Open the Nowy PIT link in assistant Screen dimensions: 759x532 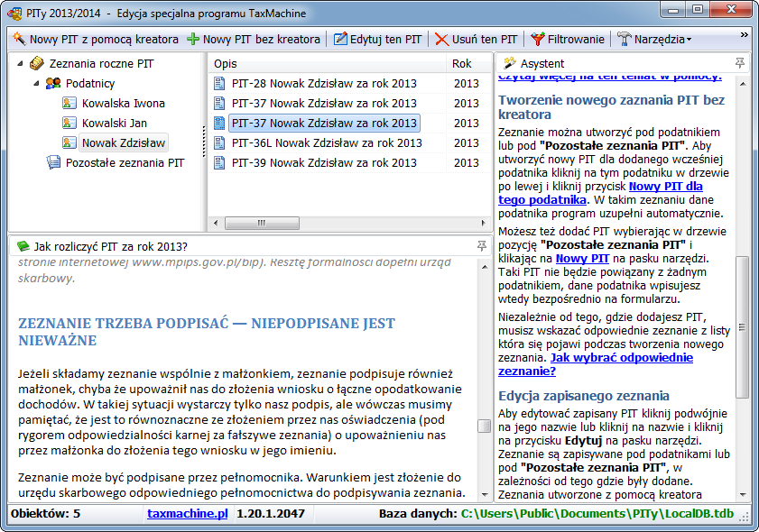tap(582, 258)
